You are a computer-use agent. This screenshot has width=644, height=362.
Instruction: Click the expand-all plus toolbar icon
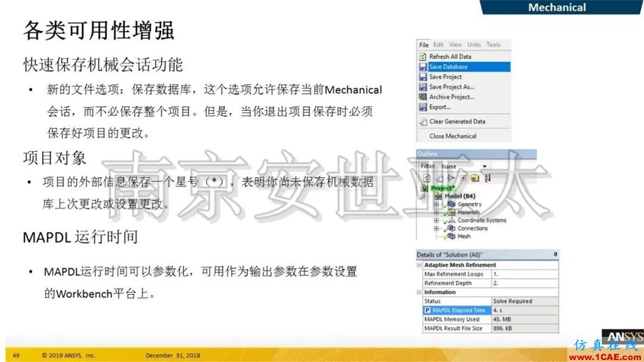click(x=463, y=178)
